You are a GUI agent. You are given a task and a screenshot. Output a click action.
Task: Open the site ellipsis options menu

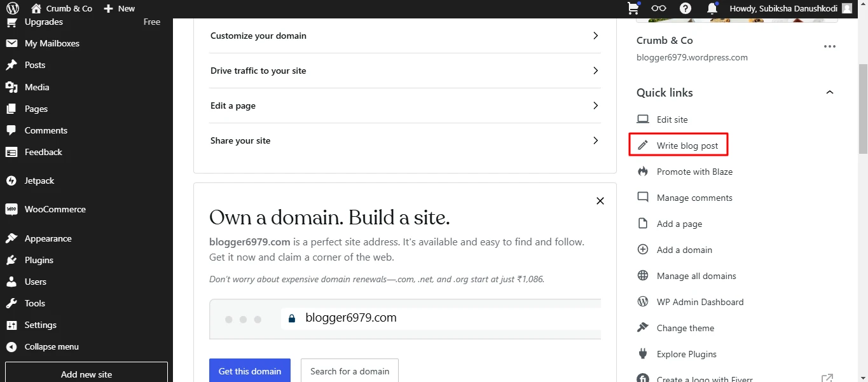[x=829, y=46]
